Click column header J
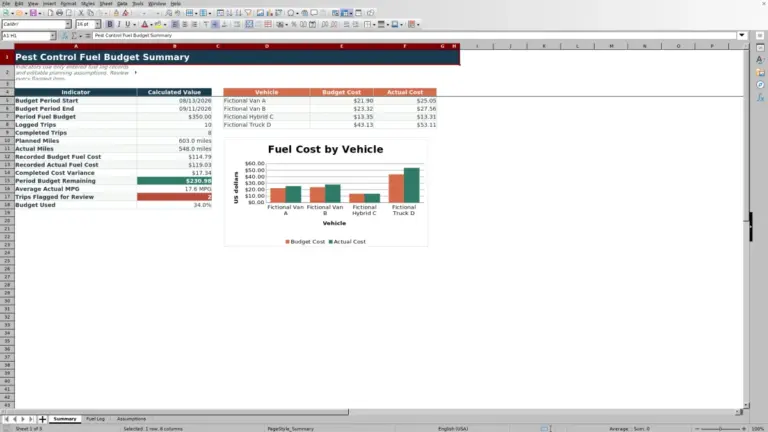The width and height of the screenshot is (768, 432). (510, 46)
